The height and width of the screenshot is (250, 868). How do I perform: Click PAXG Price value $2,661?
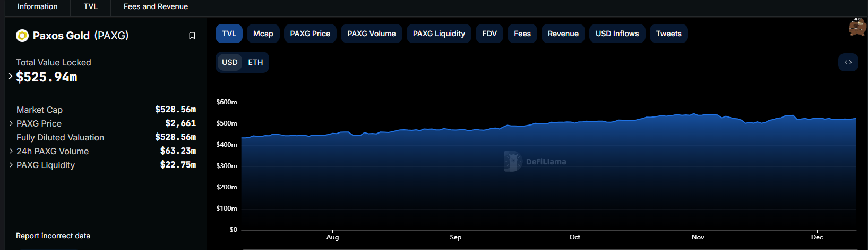click(181, 123)
